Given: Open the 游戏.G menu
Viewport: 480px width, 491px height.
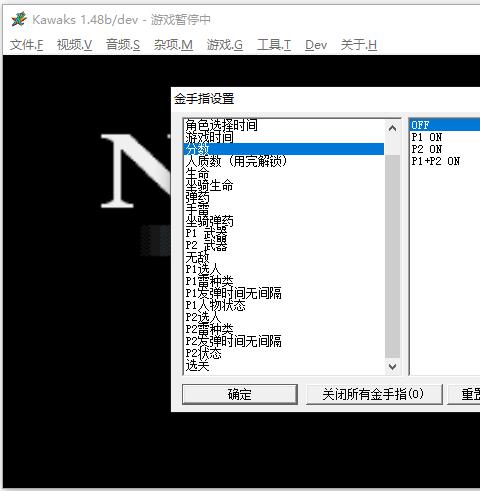Looking at the screenshot, I should pyautogui.click(x=225, y=45).
